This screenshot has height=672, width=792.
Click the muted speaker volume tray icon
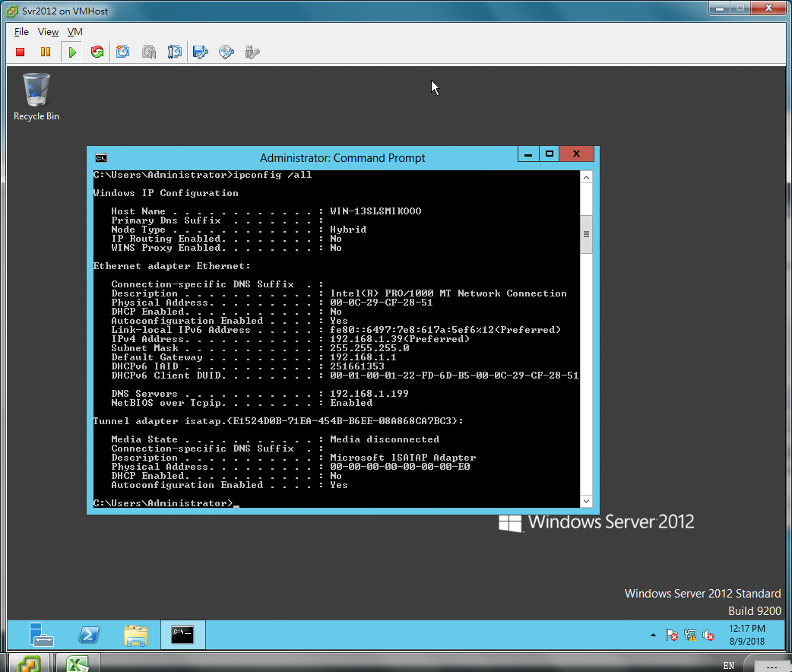[x=708, y=635]
